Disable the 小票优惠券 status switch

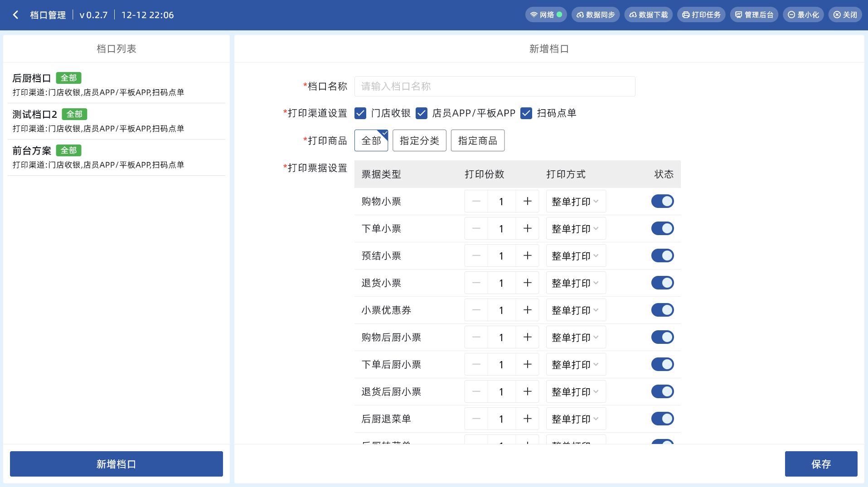[662, 310]
